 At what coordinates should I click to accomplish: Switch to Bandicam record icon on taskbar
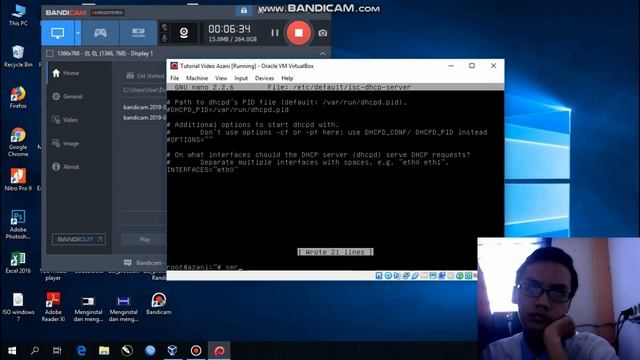tap(196, 351)
